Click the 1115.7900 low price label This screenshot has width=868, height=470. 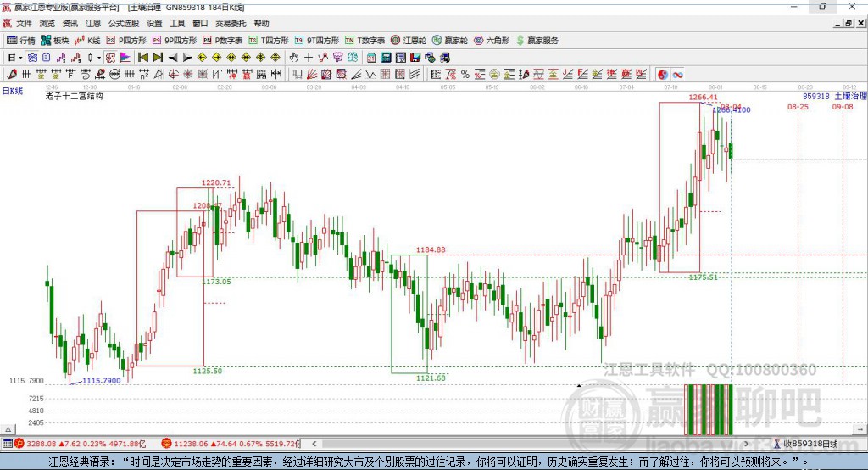pyautogui.click(x=102, y=381)
